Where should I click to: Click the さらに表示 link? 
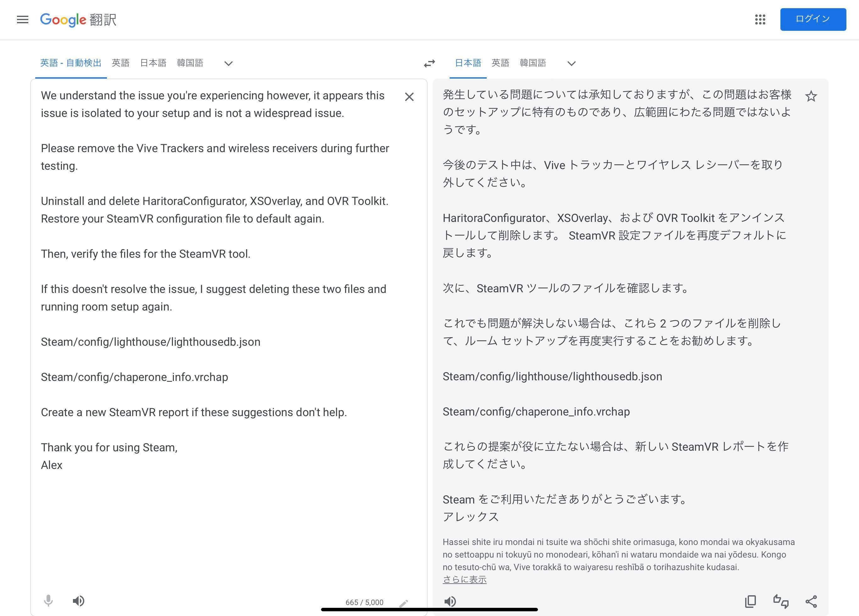pyautogui.click(x=464, y=580)
